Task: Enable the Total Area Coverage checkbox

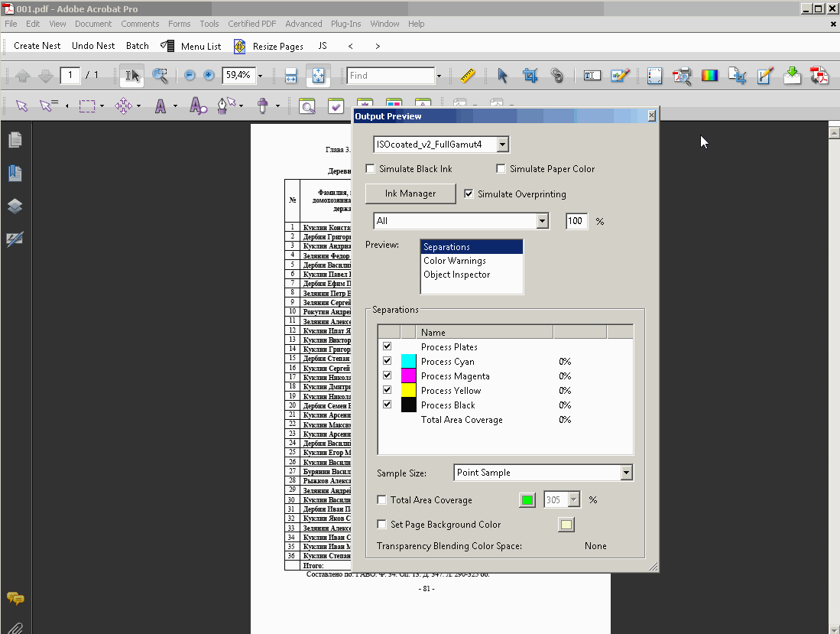Action: click(x=382, y=500)
